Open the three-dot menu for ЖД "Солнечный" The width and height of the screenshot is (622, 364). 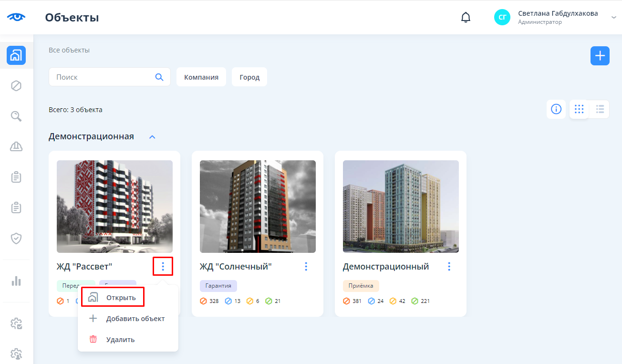click(x=306, y=267)
